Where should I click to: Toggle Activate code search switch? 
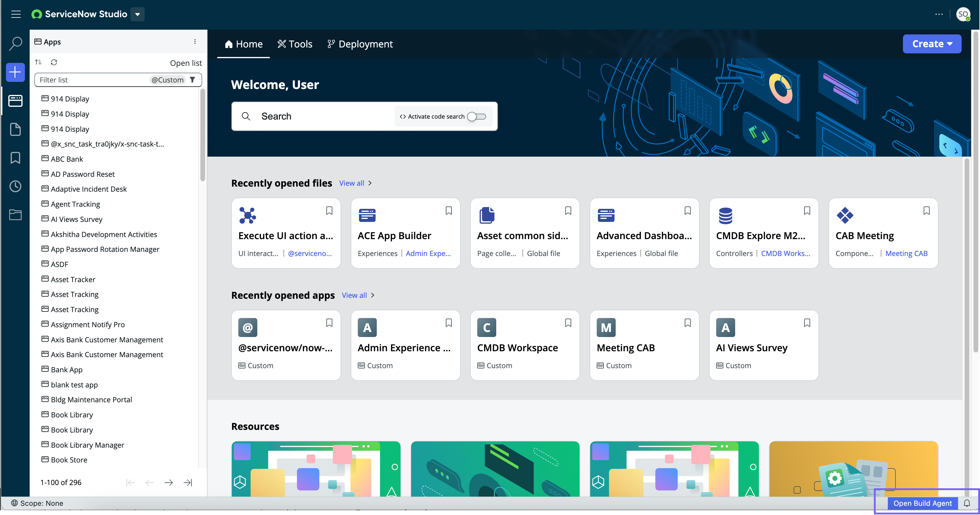pos(476,117)
